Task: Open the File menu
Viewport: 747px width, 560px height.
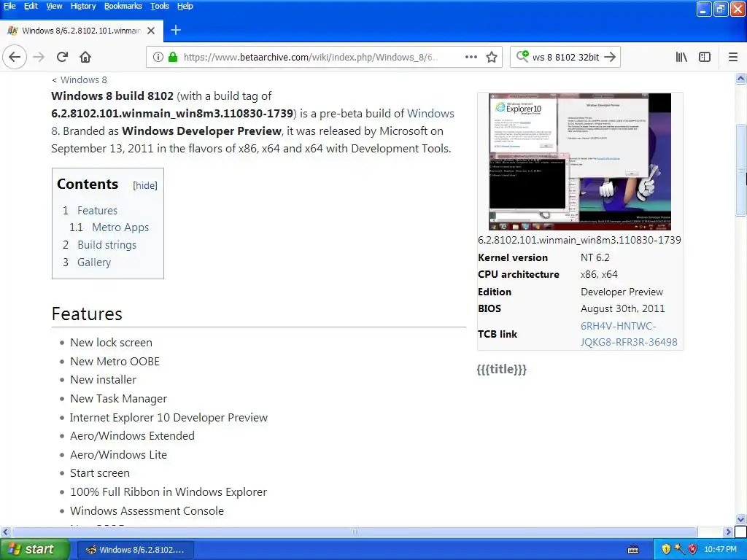Action: pos(9,6)
